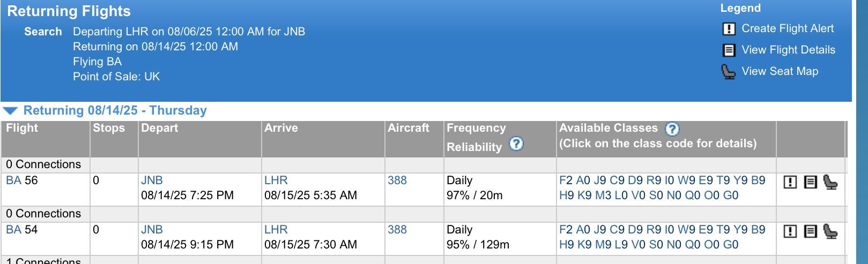
Task: Click the JNB departure airport for BA 56
Action: point(152,180)
